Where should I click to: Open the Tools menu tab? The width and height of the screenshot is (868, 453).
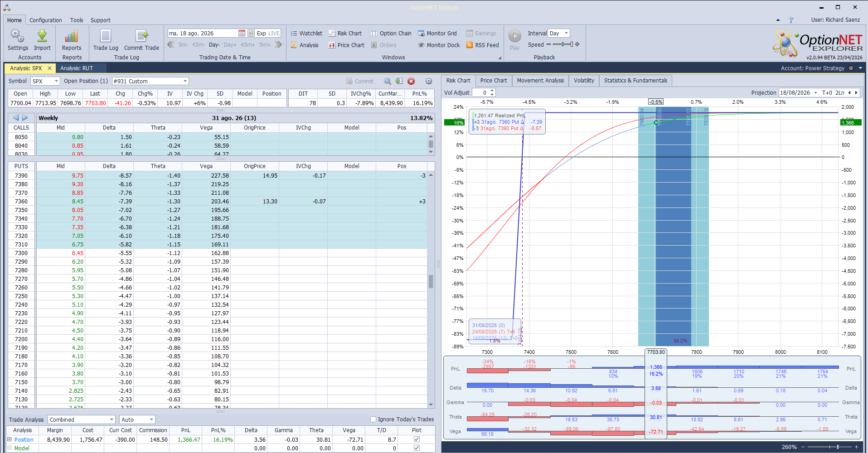tap(77, 20)
